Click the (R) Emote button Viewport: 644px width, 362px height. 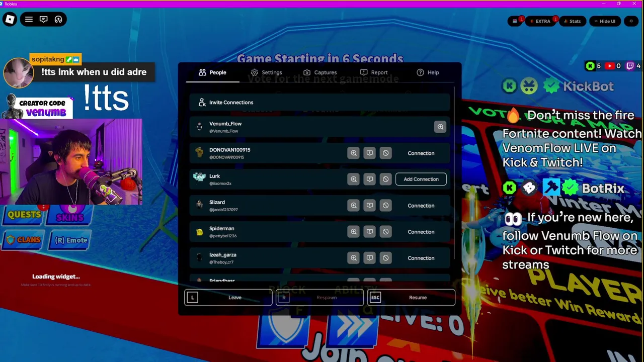[x=70, y=240]
